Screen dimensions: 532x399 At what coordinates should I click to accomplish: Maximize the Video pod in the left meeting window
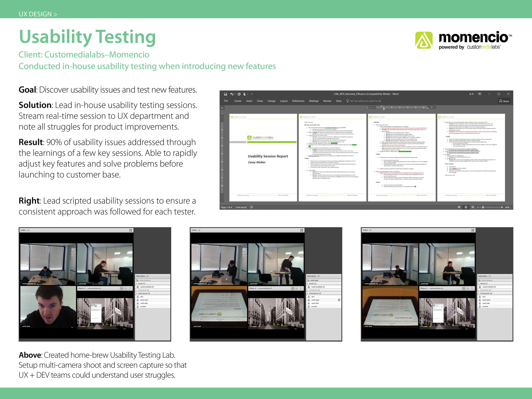click(x=131, y=230)
